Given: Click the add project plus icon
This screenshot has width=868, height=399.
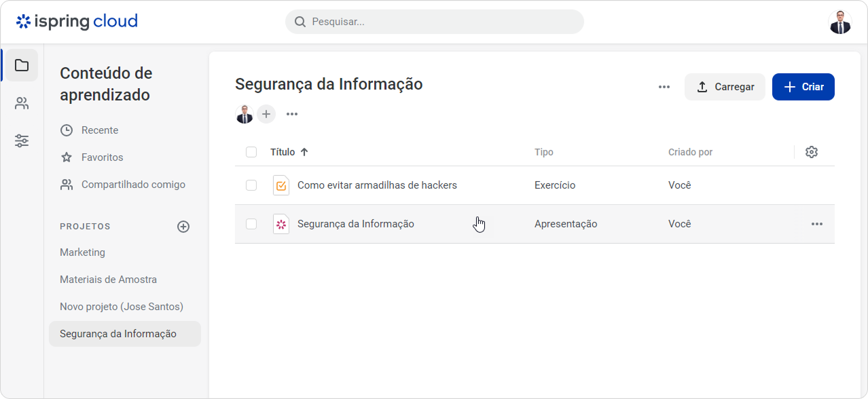Looking at the screenshot, I should point(183,227).
